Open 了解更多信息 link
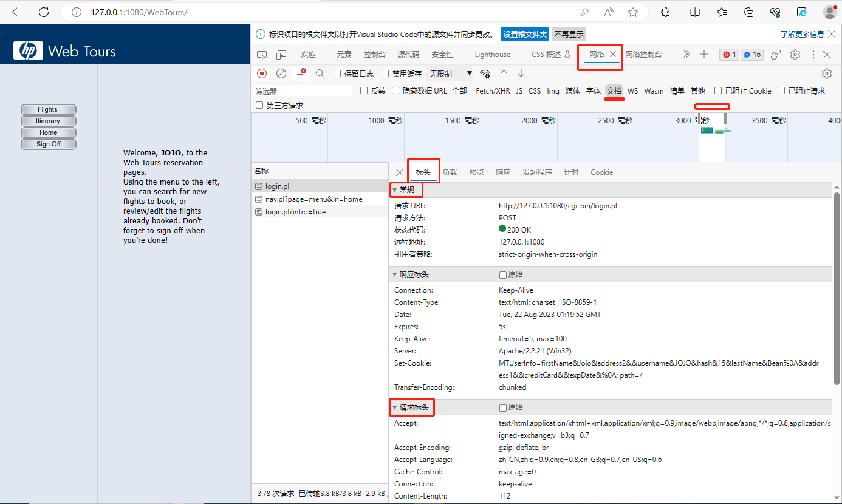The height and width of the screenshot is (504, 842). (803, 35)
